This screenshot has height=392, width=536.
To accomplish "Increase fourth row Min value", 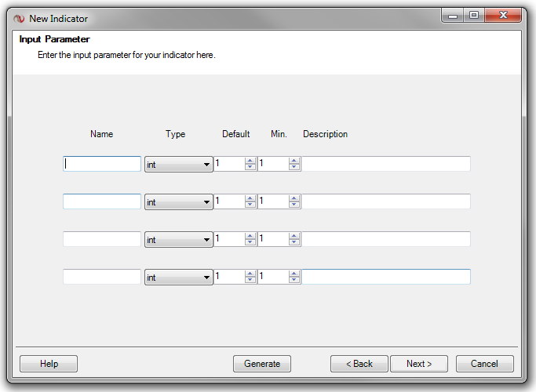I will (294, 273).
